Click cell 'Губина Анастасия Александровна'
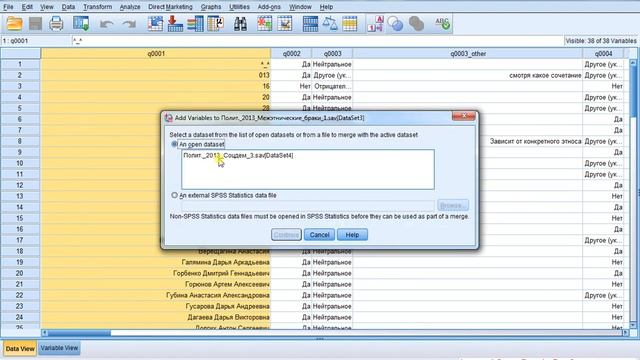The image size is (640, 360). 156,295
